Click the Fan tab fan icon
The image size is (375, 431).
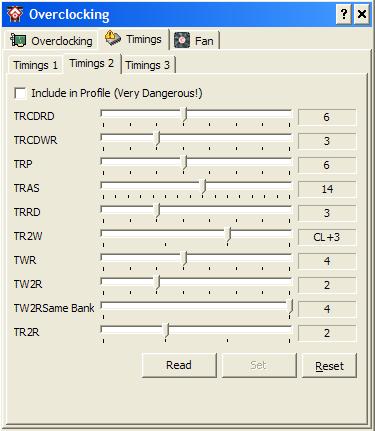point(182,40)
